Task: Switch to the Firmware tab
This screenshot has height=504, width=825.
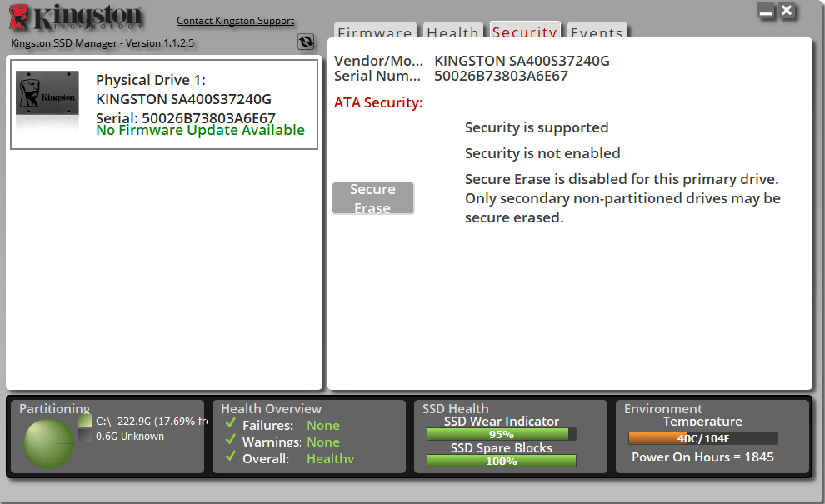Action: coord(375,33)
